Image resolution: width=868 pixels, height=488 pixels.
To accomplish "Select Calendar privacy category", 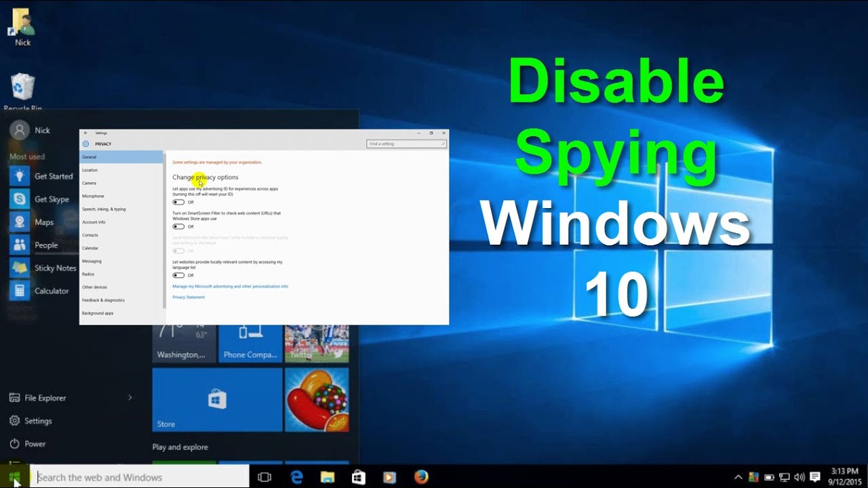I will (x=121, y=248).
